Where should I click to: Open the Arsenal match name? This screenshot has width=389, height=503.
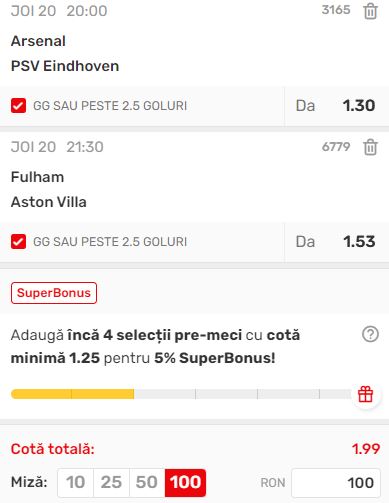[x=38, y=41]
